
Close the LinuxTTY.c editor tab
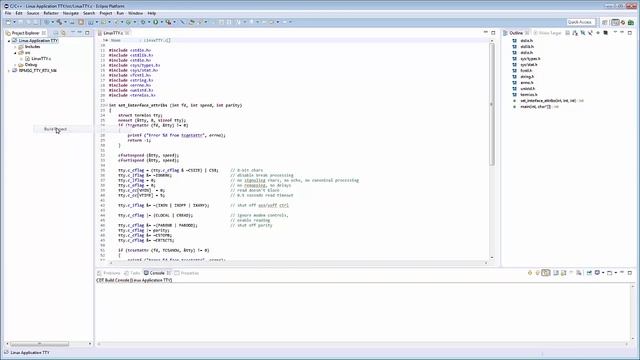pos(127,33)
